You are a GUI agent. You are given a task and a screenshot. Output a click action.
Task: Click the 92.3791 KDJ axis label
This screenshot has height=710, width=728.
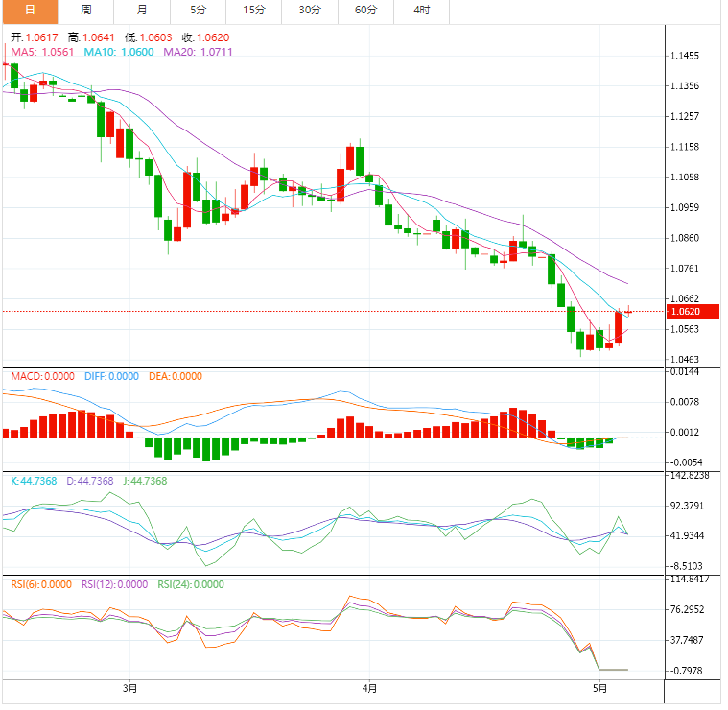687,506
